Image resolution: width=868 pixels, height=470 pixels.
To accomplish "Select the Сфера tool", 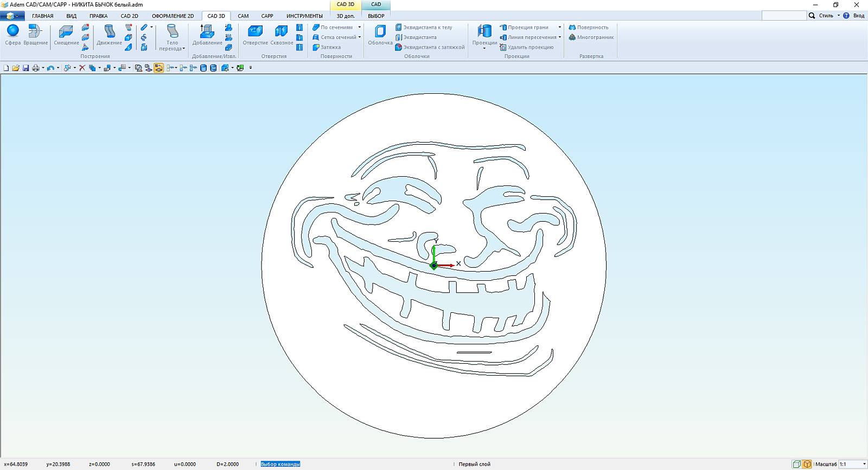I will [12, 35].
